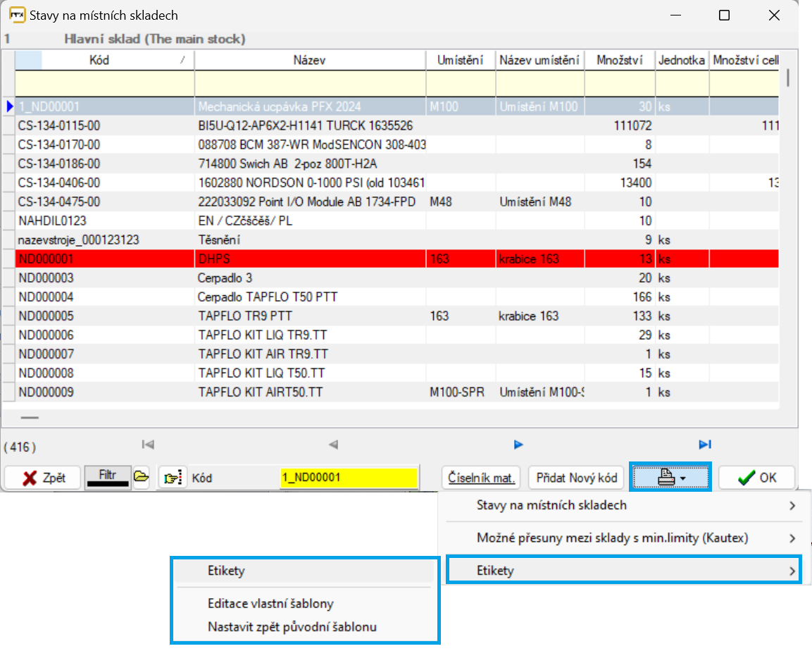Jump to the last record arrow

pyautogui.click(x=704, y=445)
